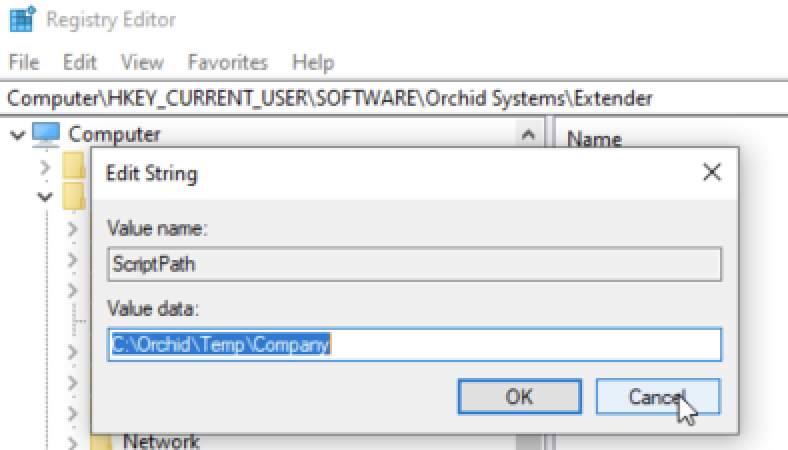Viewport: 788px width, 450px height.
Task: Open the Help menu
Action: (x=313, y=62)
